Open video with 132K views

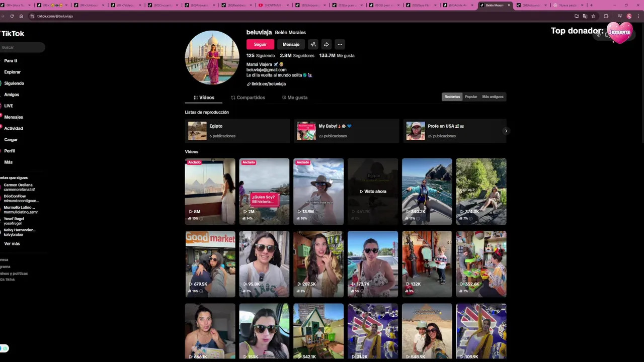point(427,264)
